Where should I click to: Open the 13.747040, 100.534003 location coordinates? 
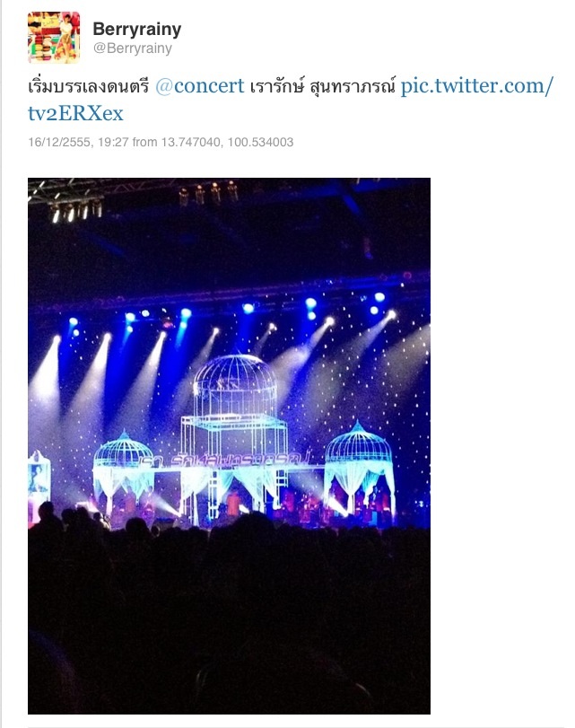[x=228, y=142]
